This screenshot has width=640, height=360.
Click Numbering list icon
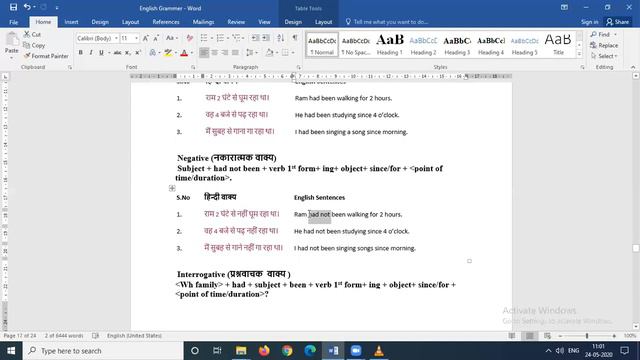pos(220,38)
